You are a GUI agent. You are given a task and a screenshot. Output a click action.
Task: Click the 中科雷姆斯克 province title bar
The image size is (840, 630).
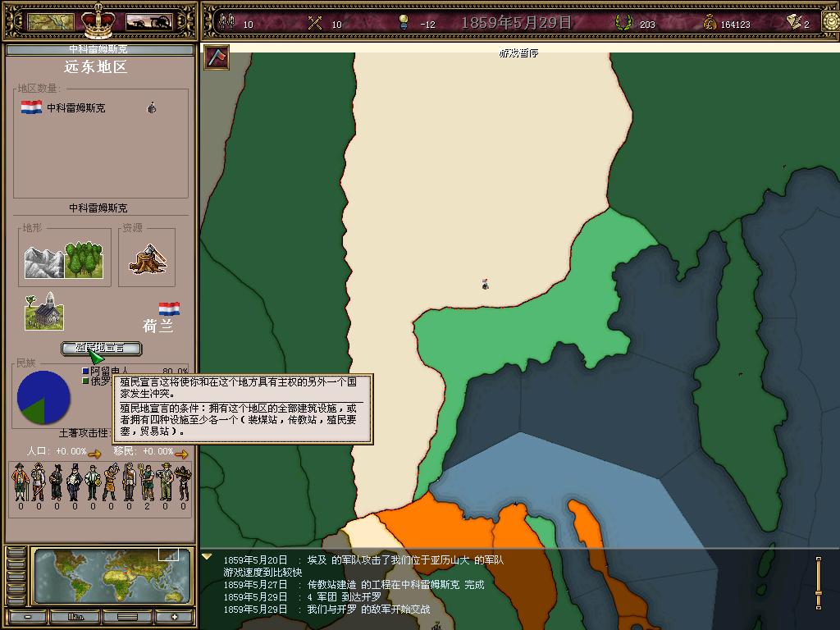click(99, 49)
